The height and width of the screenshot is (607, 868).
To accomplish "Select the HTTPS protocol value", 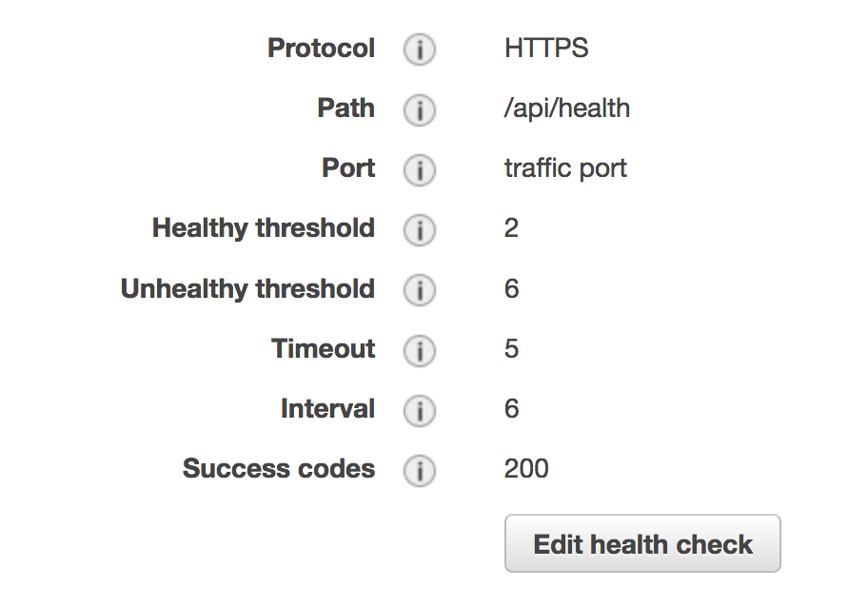I will coord(546,49).
